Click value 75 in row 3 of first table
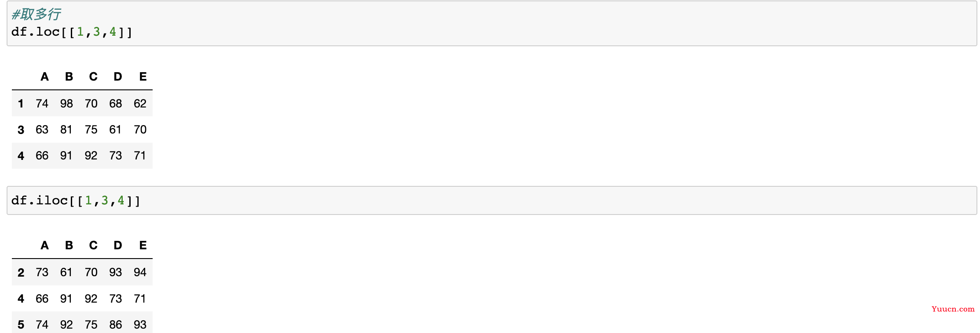 click(91, 129)
